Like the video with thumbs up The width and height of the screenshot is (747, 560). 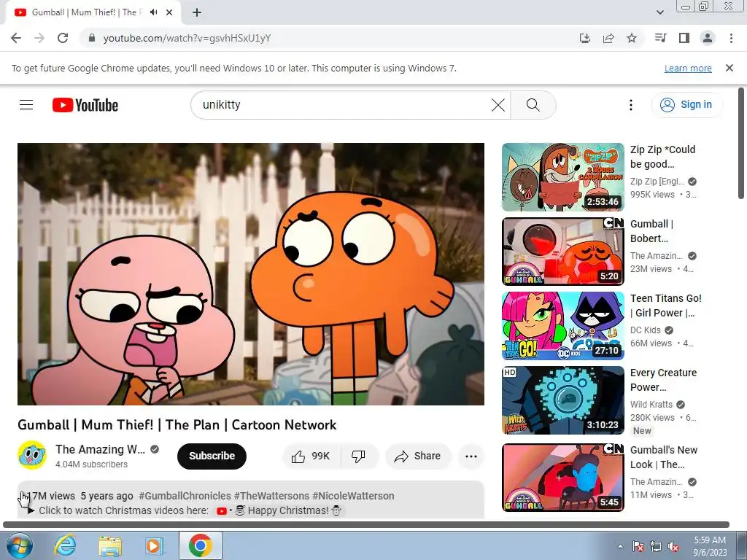[x=312, y=456]
